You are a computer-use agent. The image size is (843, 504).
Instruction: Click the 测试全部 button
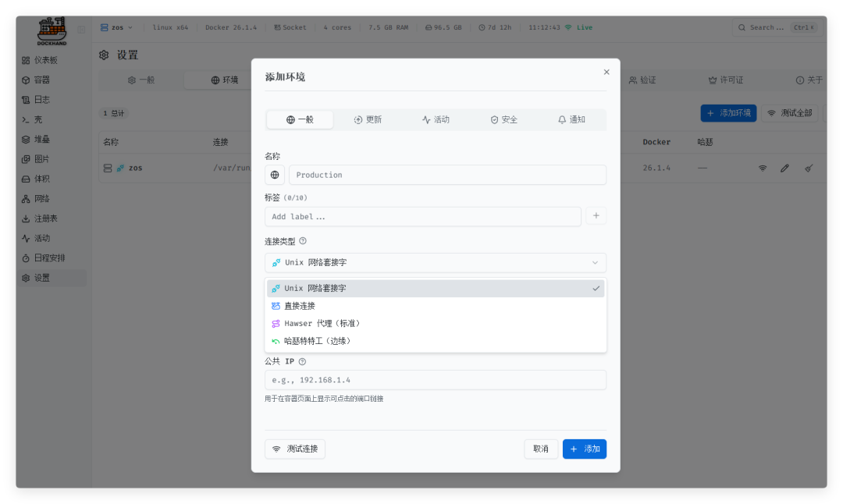[790, 113]
